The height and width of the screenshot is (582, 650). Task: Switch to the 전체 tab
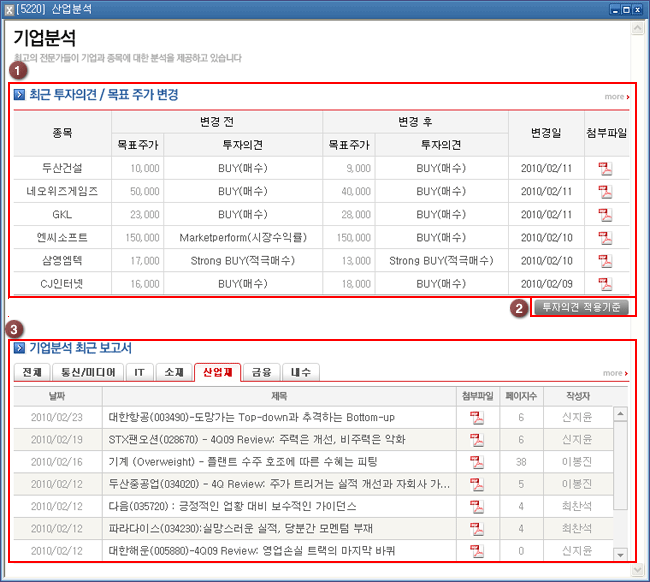31,372
